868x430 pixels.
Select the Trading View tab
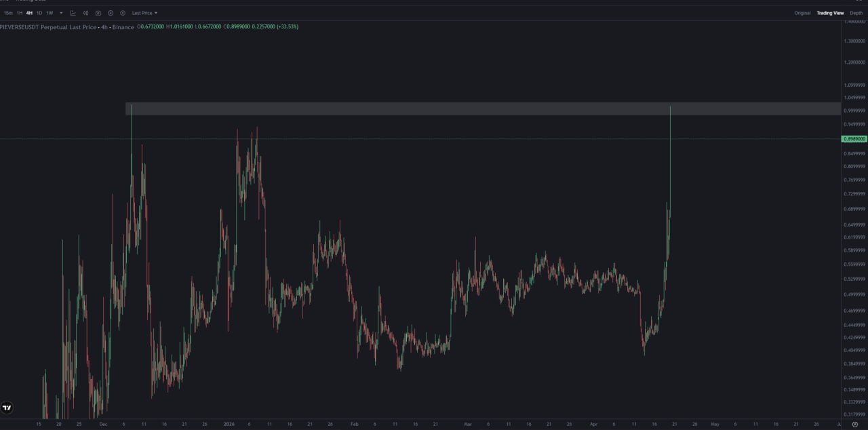(830, 13)
